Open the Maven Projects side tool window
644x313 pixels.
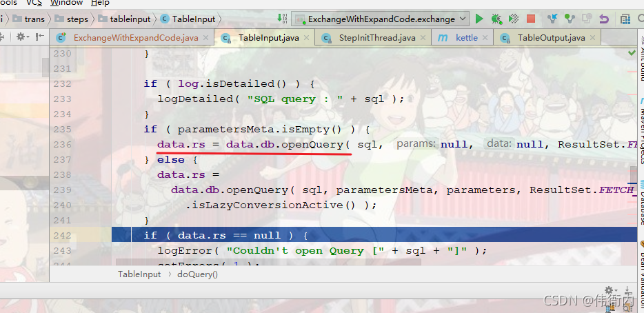click(641, 132)
